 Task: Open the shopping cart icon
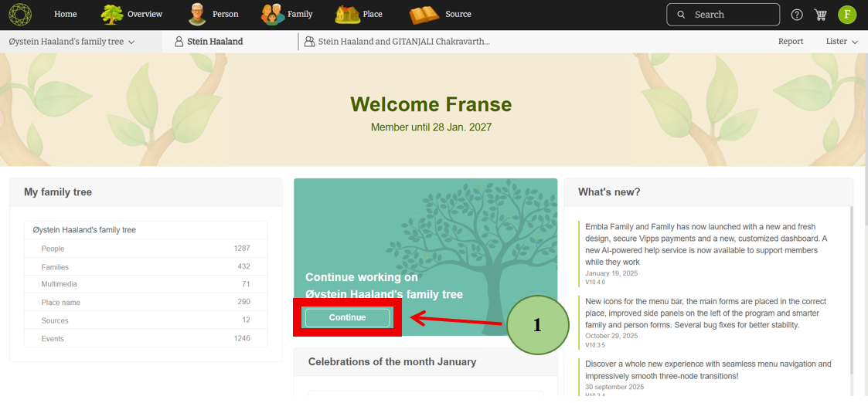[821, 15]
